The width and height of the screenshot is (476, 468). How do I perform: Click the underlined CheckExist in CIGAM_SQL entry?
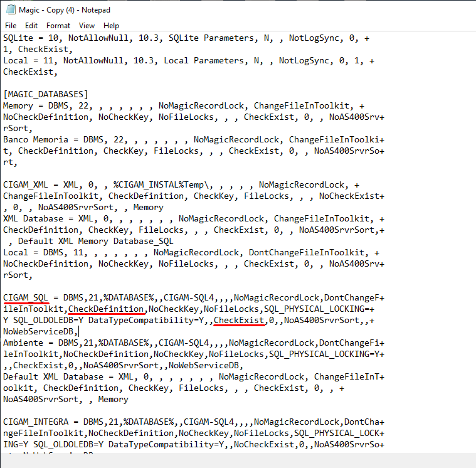point(239,320)
